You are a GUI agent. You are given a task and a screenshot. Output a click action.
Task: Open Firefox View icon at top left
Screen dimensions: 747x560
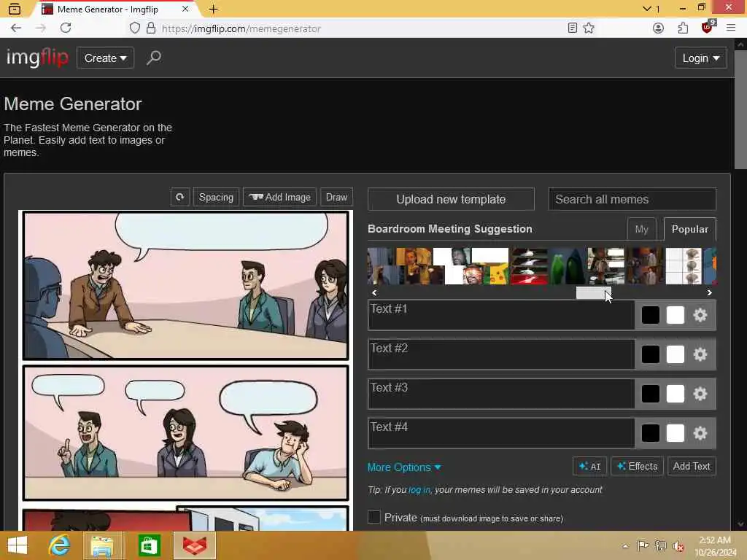click(15, 9)
